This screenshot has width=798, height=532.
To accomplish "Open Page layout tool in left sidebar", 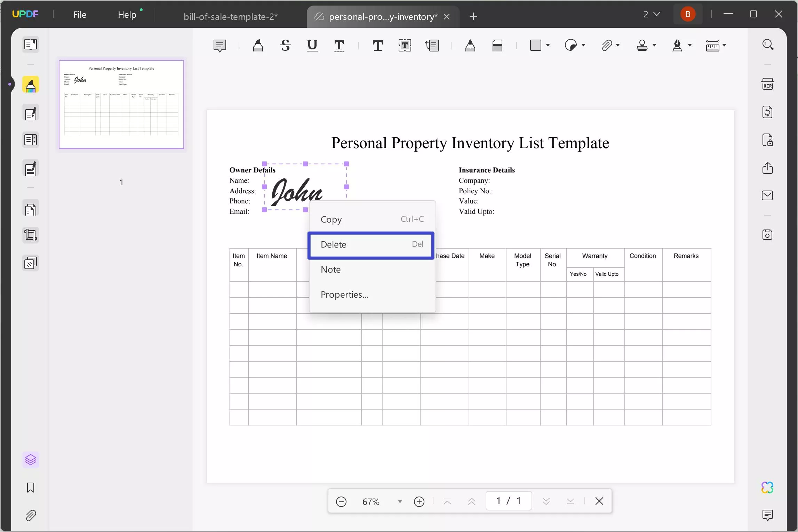I will click(x=31, y=140).
